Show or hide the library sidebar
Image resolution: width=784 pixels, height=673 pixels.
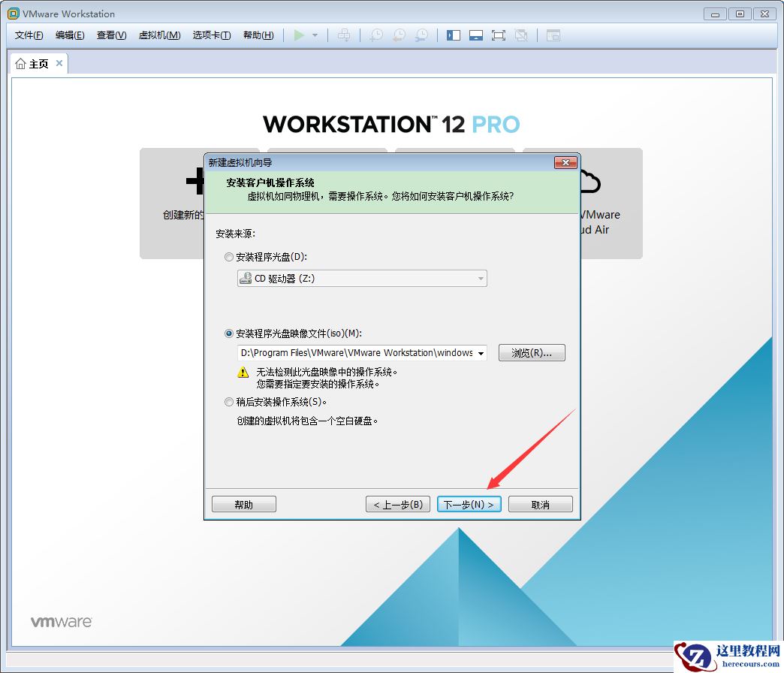pyautogui.click(x=453, y=35)
